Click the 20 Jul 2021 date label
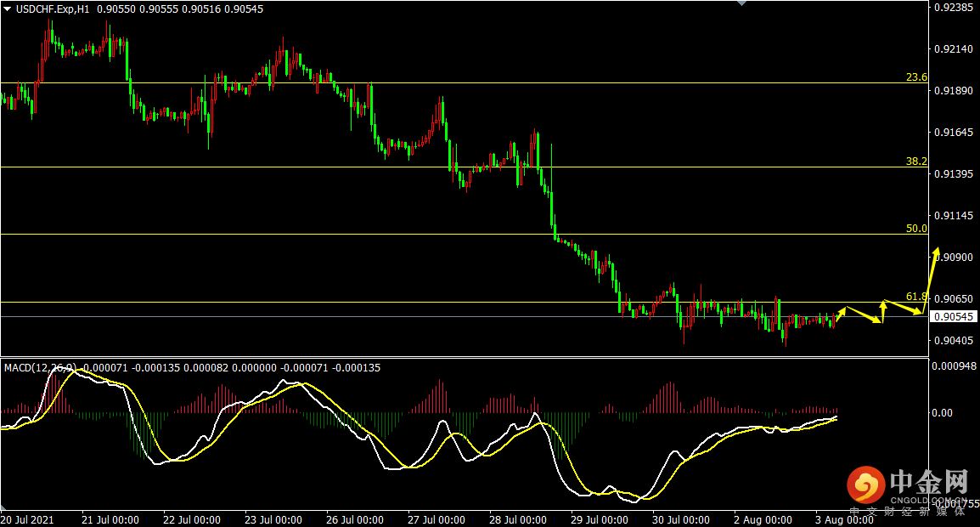 (x=27, y=520)
